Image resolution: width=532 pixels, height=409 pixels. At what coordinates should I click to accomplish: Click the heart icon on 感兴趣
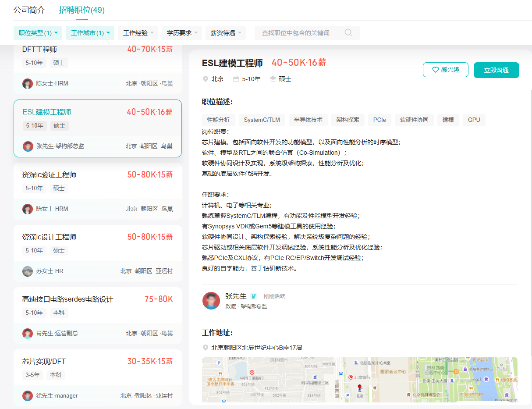click(435, 70)
